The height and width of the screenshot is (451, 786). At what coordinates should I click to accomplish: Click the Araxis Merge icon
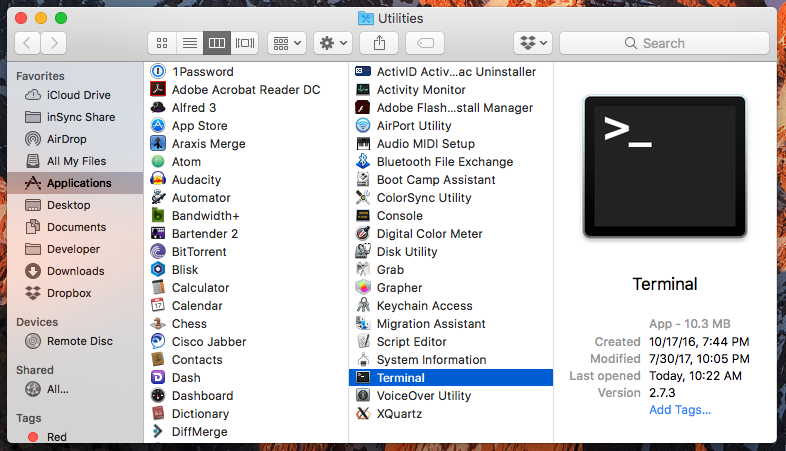[x=158, y=143]
